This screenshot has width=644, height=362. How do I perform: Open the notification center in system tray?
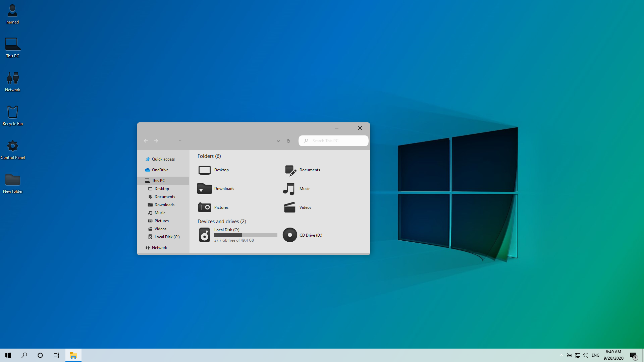pos(633,356)
